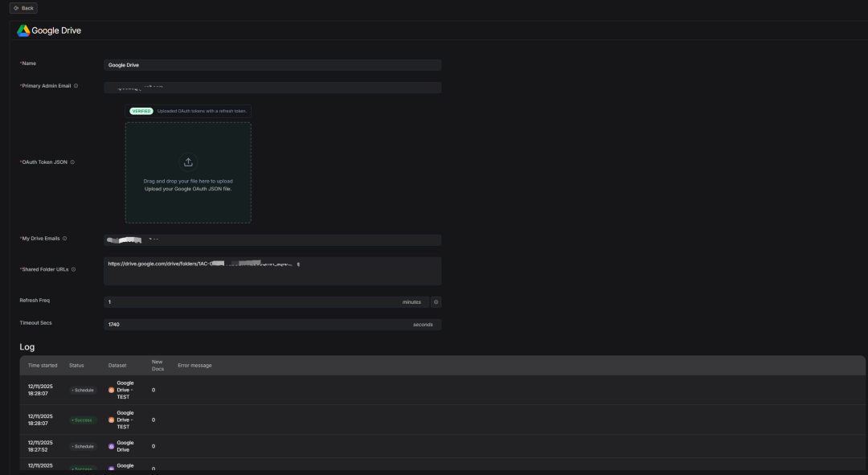The width and height of the screenshot is (868, 475).
Task: Show info tooltip for Shared Folder URLs
Action: [x=73, y=269]
